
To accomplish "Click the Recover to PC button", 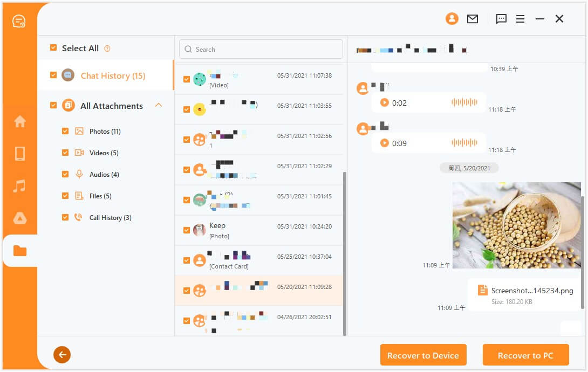I will pos(525,355).
